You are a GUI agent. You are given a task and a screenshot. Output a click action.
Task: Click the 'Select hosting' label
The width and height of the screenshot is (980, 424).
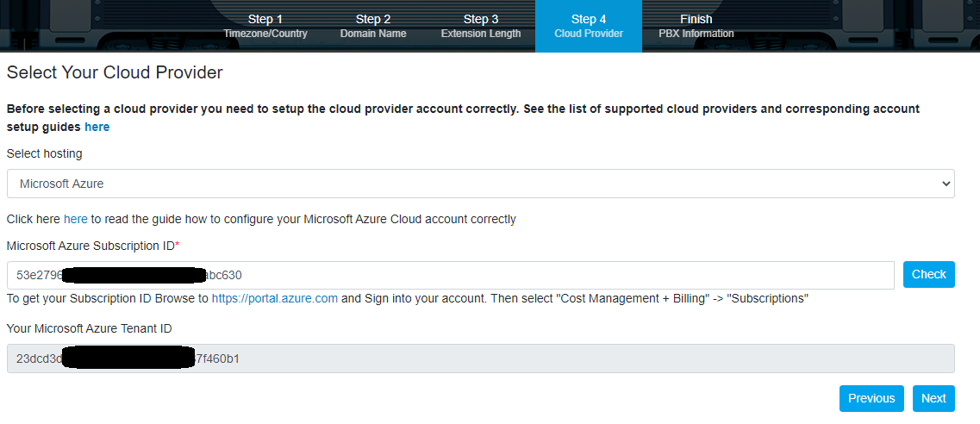(x=45, y=153)
